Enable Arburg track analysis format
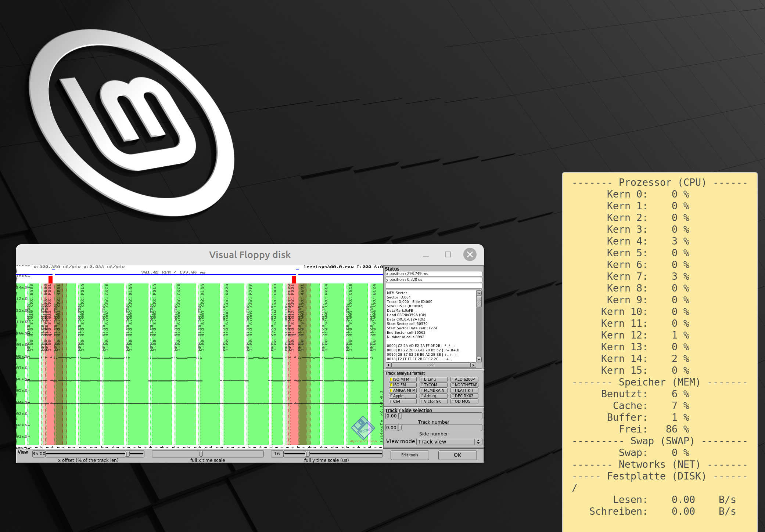The height and width of the screenshot is (532, 765). click(434, 396)
